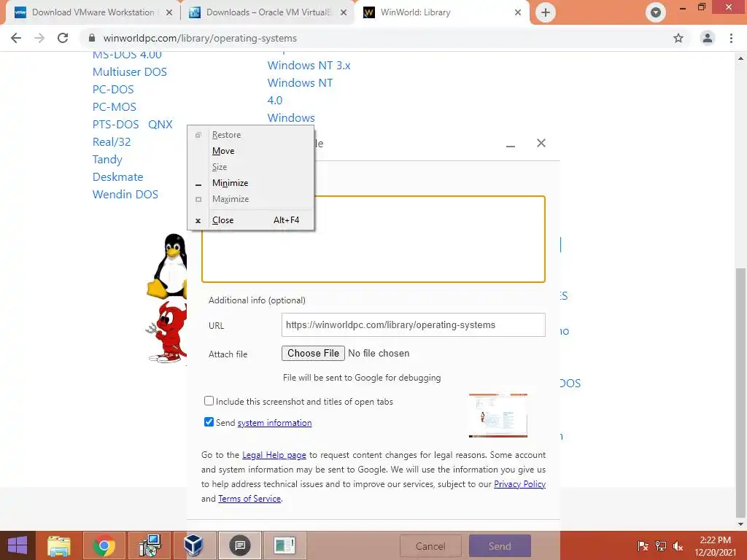Uncheck Send system information checkbox

tap(209, 422)
